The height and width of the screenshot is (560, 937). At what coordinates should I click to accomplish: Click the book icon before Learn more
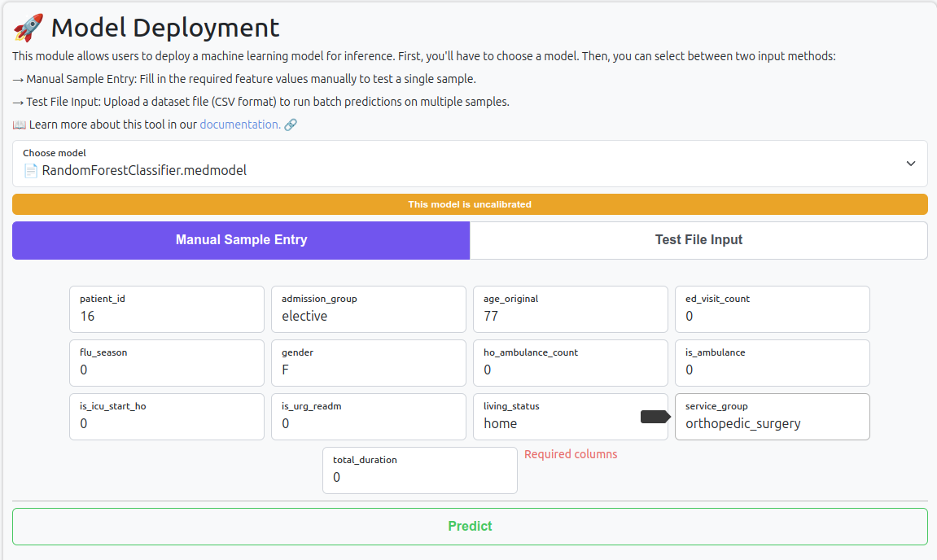pos(20,125)
